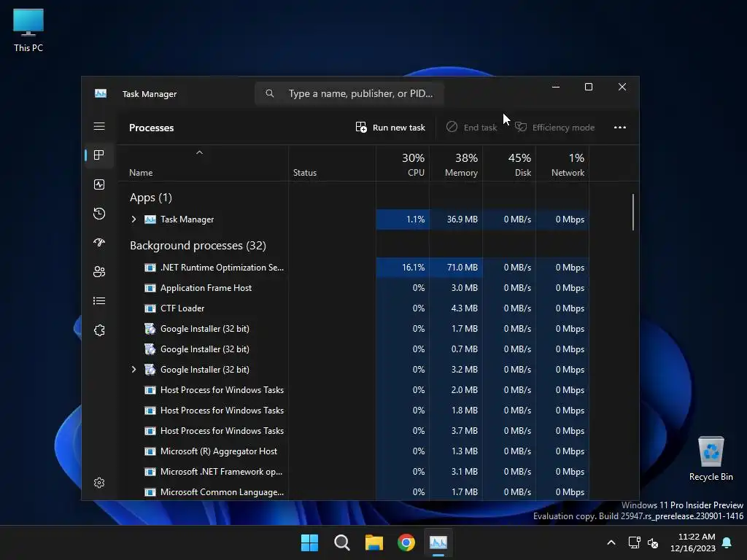Click the Efficiency mode button

pos(554,127)
